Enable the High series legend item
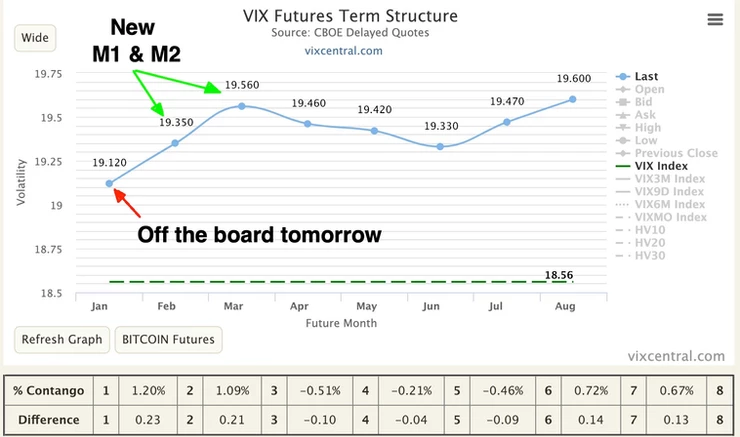Image resolution: width=740 pixels, height=437 pixels. click(648, 127)
